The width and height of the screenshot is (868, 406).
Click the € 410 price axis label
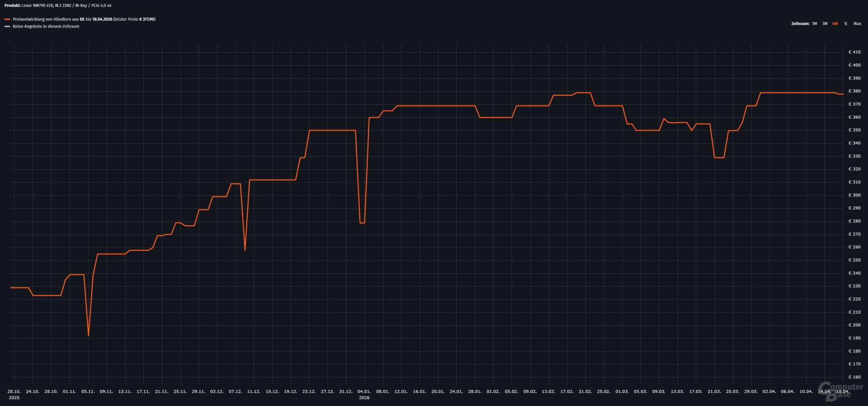click(x=854, y=52)
